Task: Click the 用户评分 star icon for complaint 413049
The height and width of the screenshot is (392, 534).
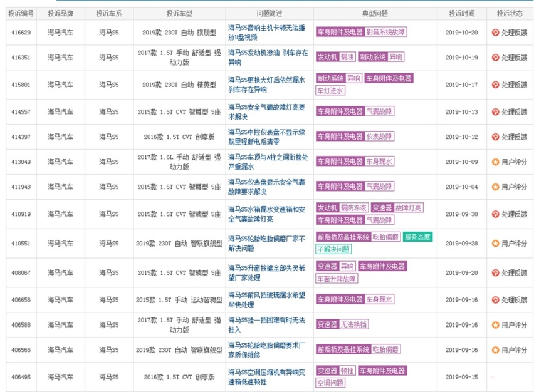Action: click(x=496, y=162)
